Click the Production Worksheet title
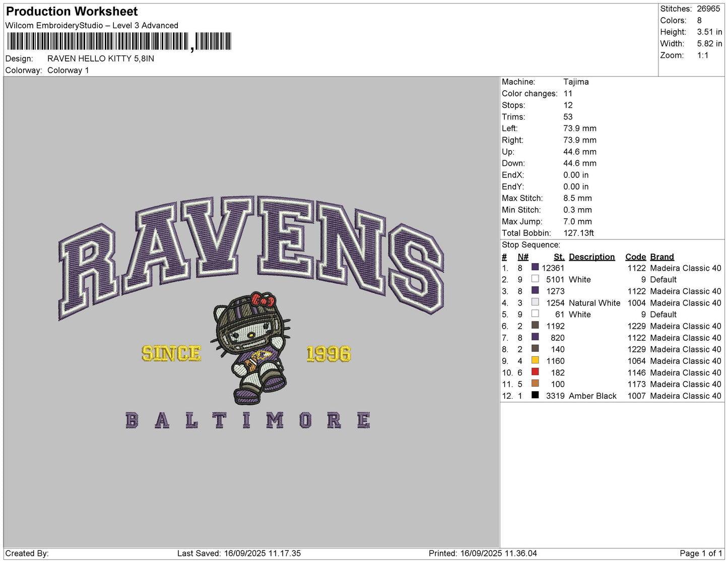 (72, 12)
